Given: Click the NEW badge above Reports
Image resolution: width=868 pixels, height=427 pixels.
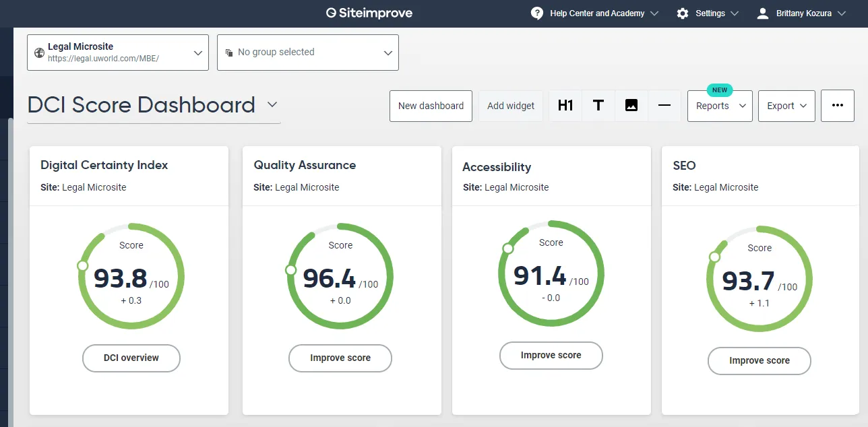Looking at the screenshot, I should click(720, 90).
